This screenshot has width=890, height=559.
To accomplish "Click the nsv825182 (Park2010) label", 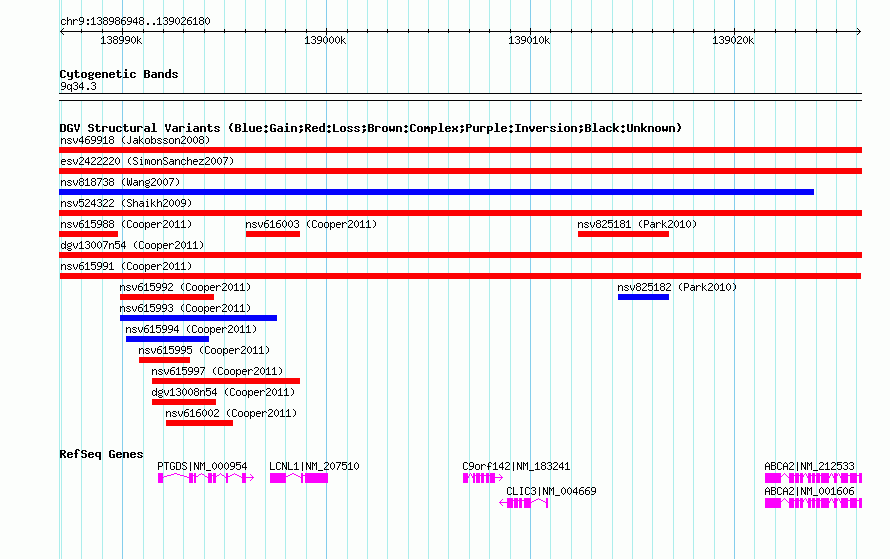I will tap(677, 287).
